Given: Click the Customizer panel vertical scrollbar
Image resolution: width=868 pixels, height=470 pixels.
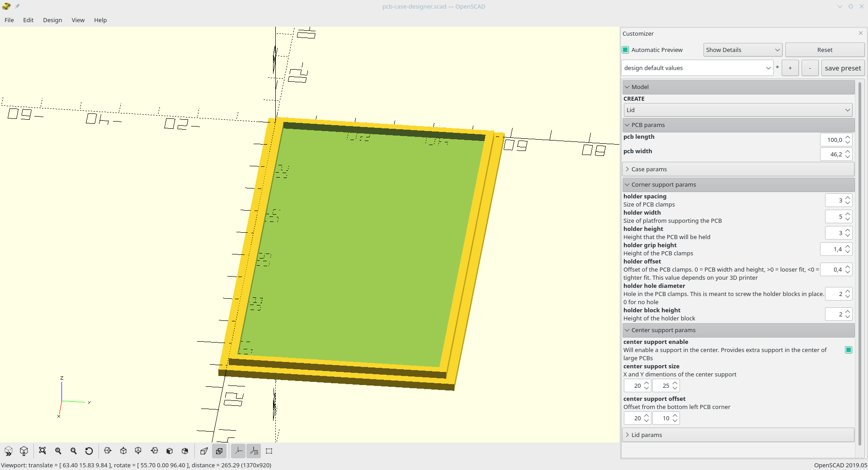Looking at the screenshot, I should point(860,263).
